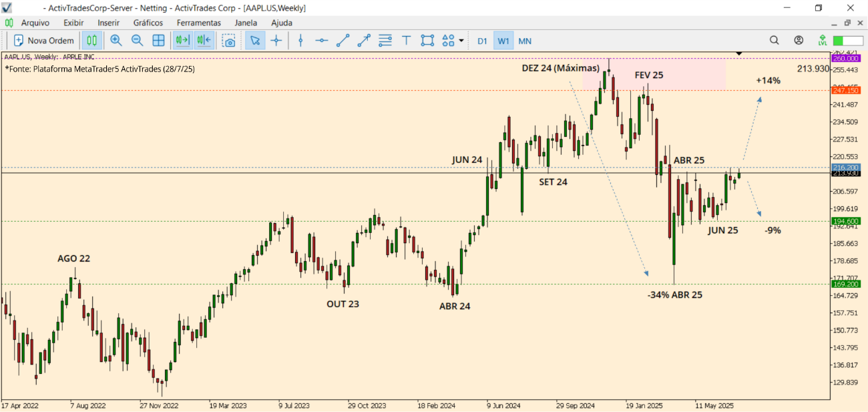868x412 pixels.
Task: Toggle chart shift from right border
Action: pos(204,40)
